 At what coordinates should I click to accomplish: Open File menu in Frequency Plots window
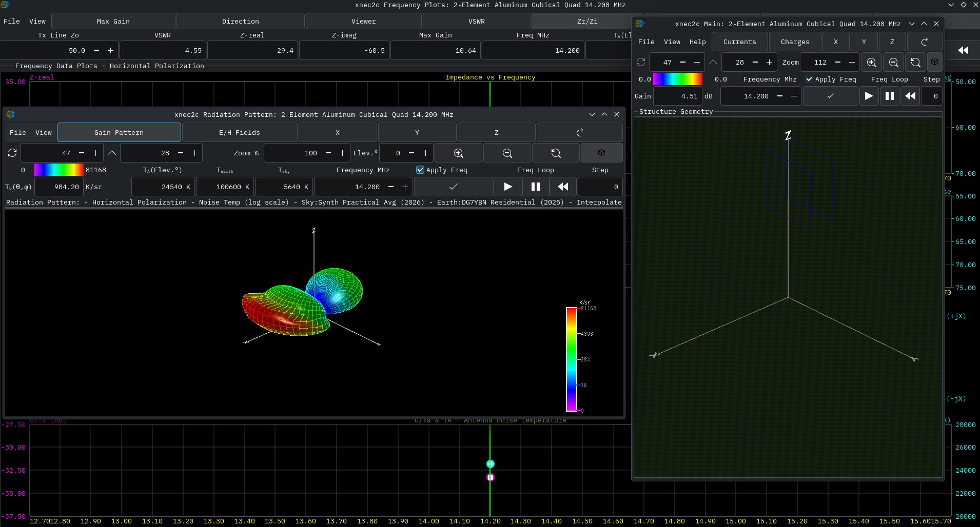(12, 21)
